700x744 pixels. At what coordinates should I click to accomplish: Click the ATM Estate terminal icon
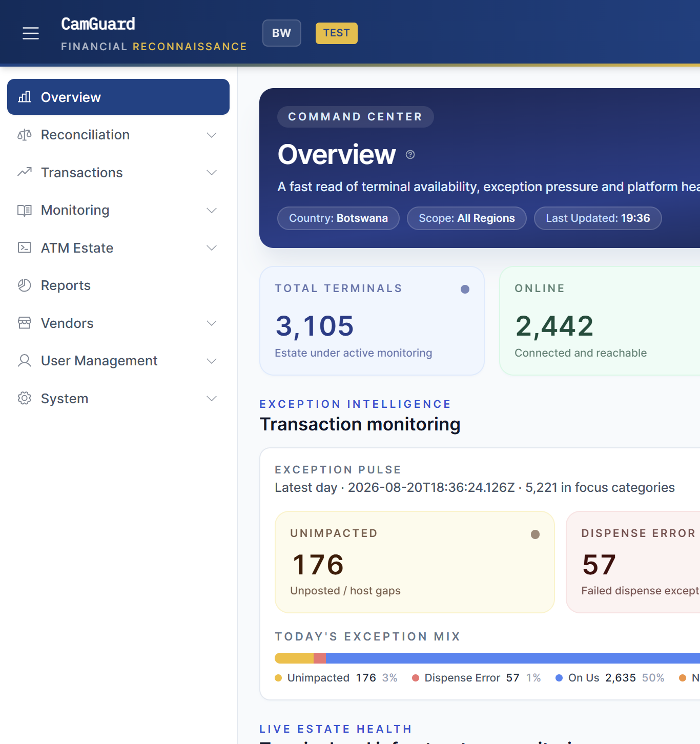tap(25, 248)
